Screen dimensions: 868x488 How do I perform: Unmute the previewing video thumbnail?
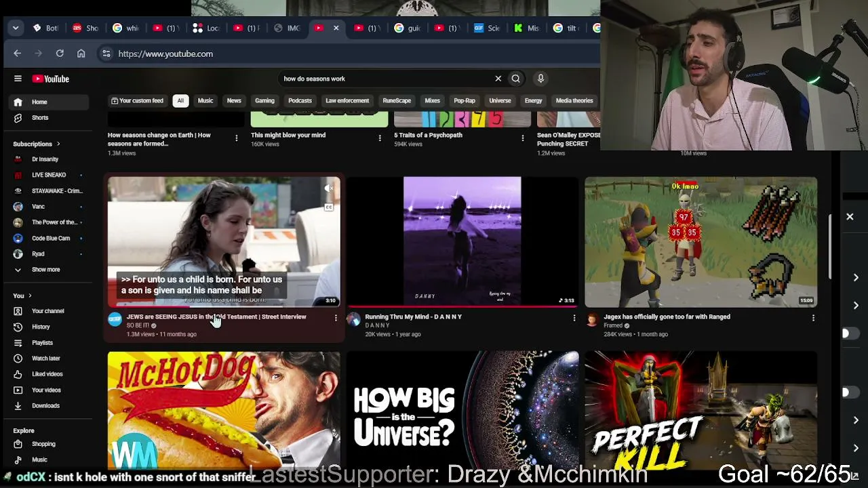[329, 188]
